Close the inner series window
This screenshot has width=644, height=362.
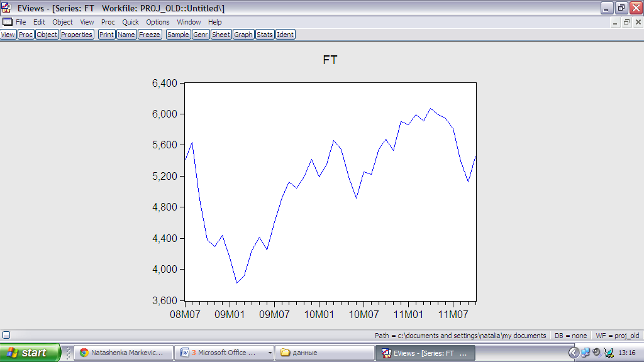tap(638, 22)
